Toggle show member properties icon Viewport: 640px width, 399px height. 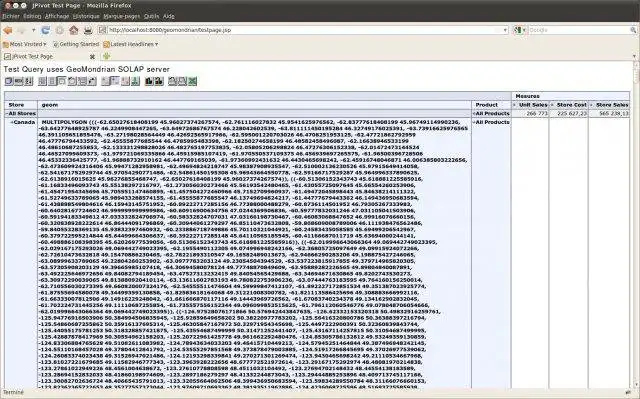point(62,81)
